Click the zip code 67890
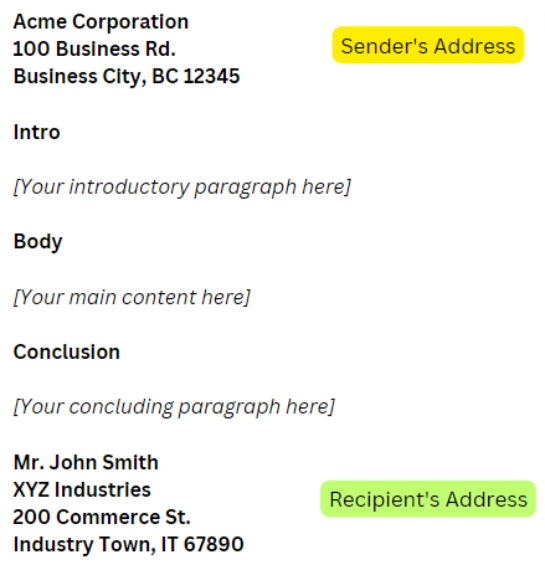Image resolution: width=545 pixels, height=570 pixels. click(x=213, y=544)
